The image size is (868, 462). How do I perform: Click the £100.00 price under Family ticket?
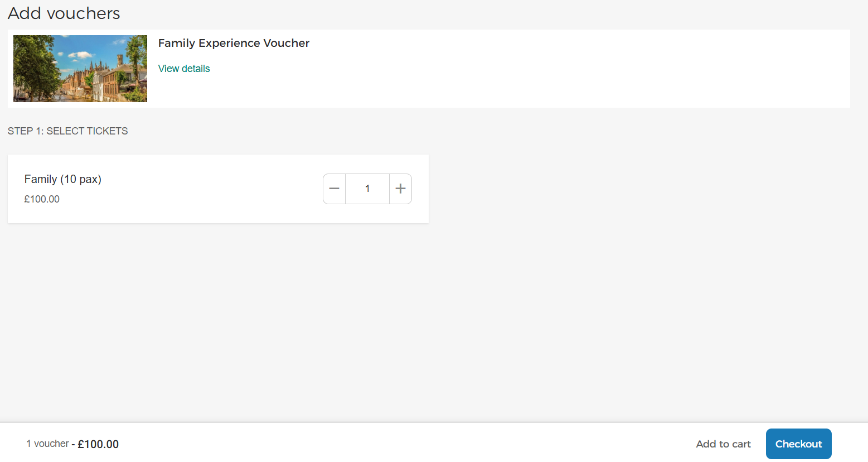tap(42, 199)
